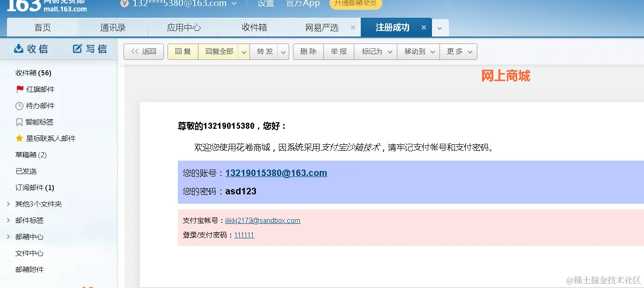Viewport: 644px width, 288px height.
Task: Open the 更多 dropdown
Action: point(458,52)
